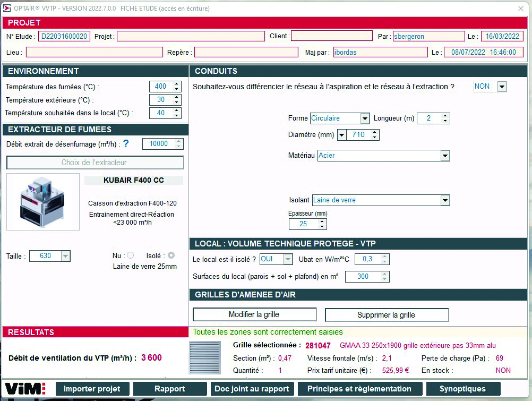Viewport: 532px width, 401px height.
Task: Click the N° Etude field
Action: (x=64, y=36)
